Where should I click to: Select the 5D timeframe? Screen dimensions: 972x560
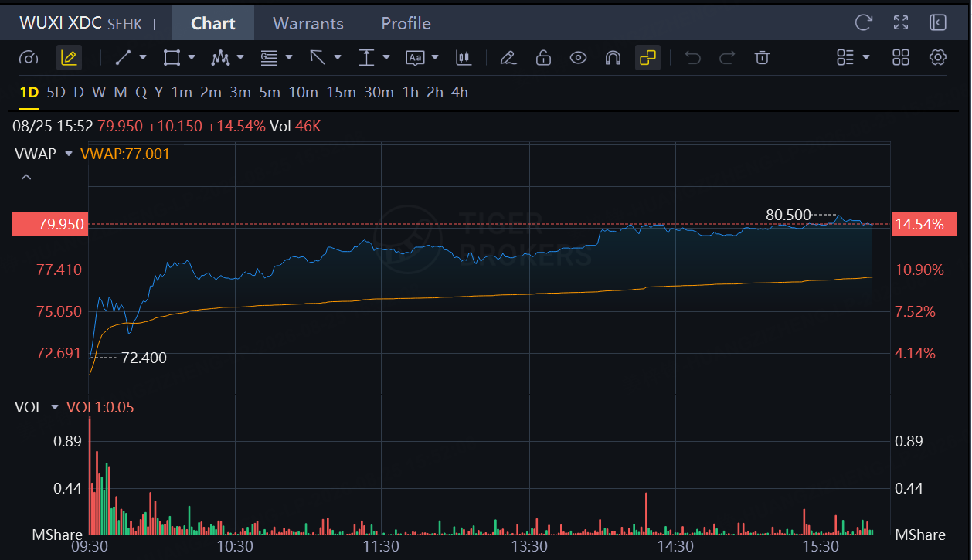pyautogui.click(x=56, y=93)
